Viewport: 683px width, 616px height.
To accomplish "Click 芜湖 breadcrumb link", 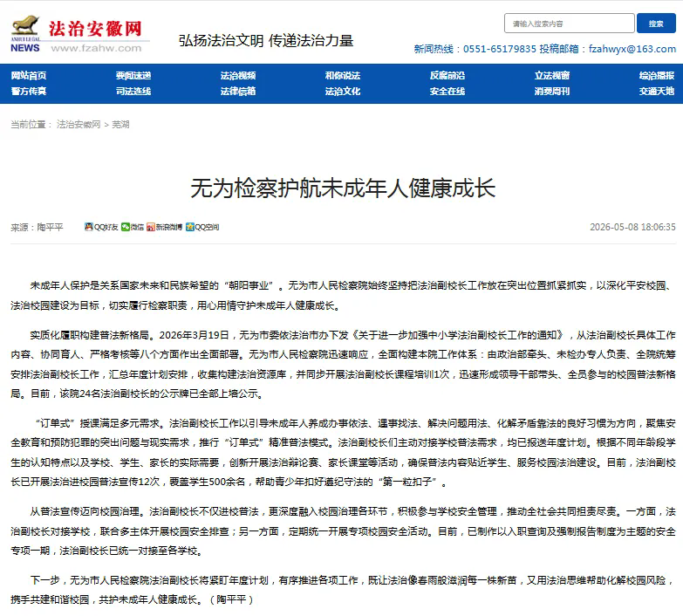I will point(120,125).
